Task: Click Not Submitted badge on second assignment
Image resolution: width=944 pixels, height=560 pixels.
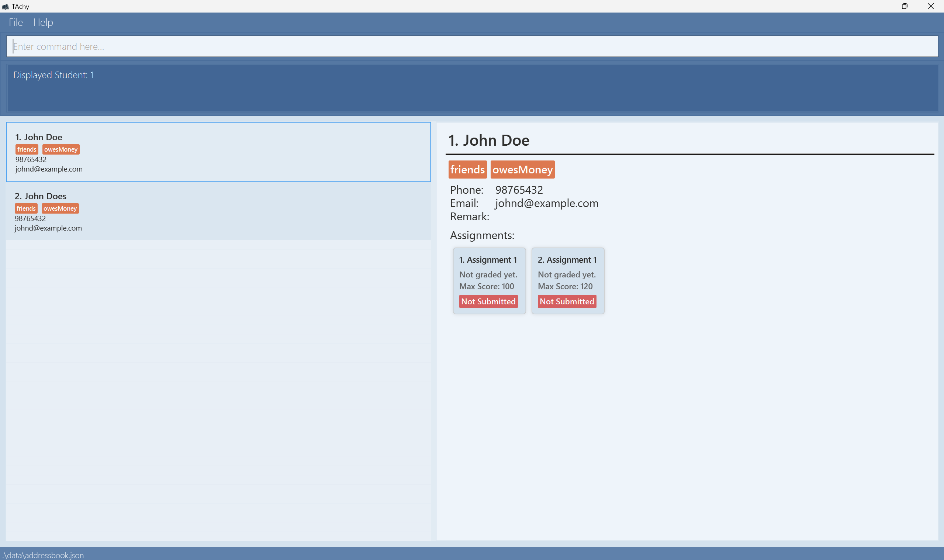Action: click(x=567, y=301)
